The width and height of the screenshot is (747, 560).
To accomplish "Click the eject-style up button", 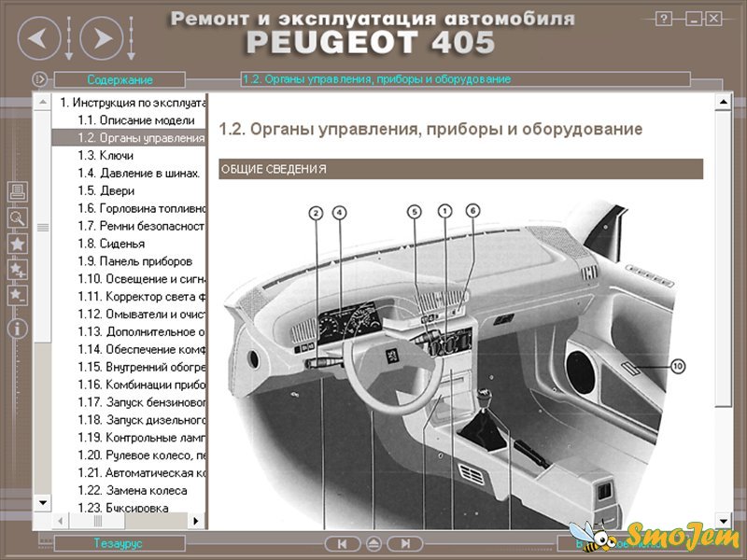I will pos(373,543).
